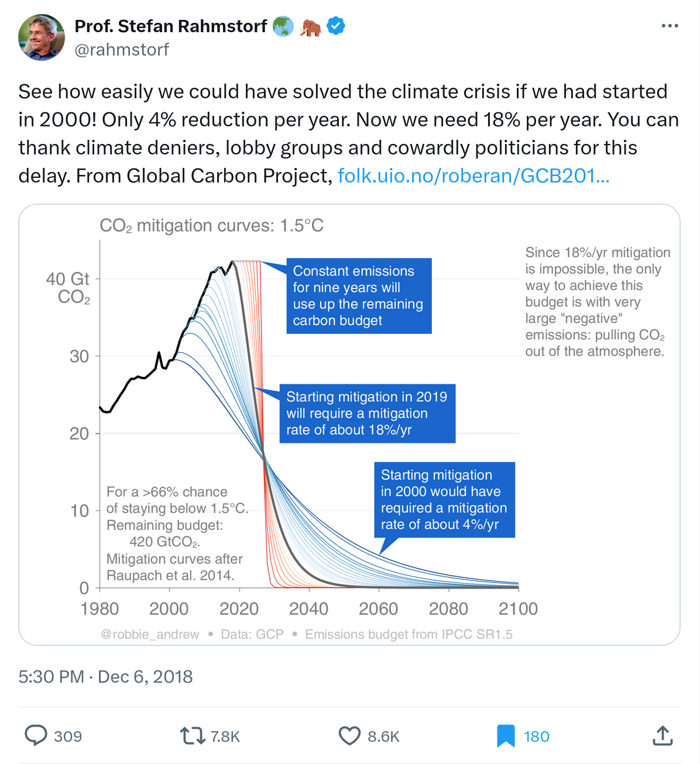The width and height of the screenshot is (700, 764).
Task: Open the folk.uio.no link in tweet
Action: click(x=473, y=175)
